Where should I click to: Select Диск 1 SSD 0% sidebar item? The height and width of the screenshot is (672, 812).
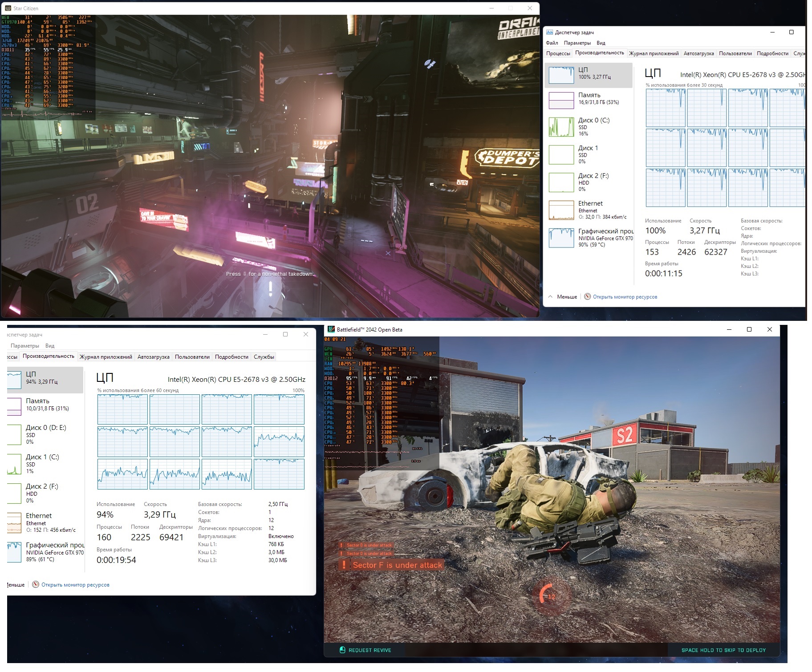[x=589, y=154]
